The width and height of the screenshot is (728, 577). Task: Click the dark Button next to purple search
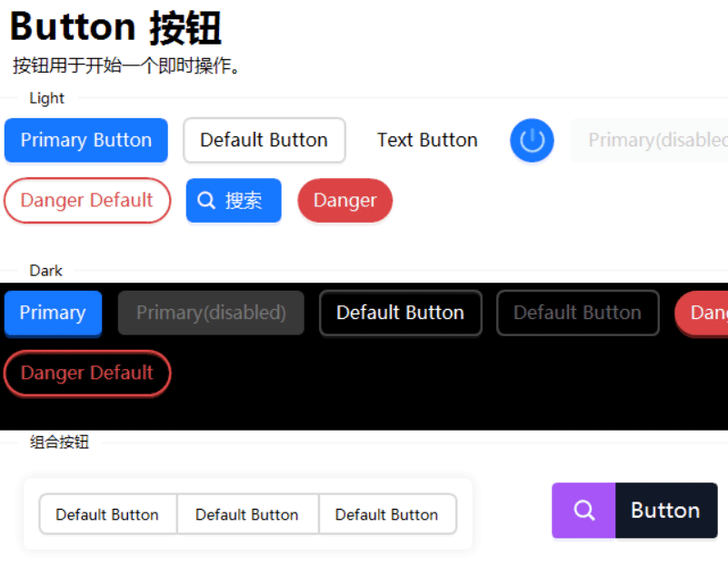[666, 510]
